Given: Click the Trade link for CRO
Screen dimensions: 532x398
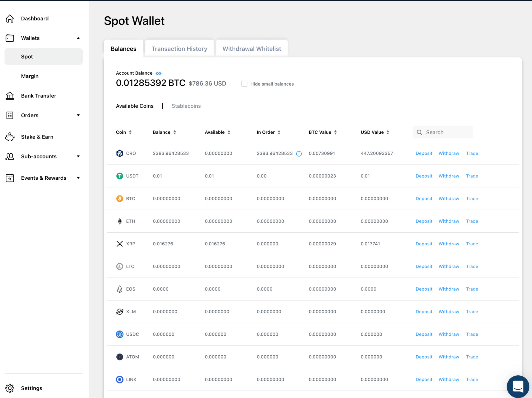Looking at the screenshot, I should coord(472,153).
